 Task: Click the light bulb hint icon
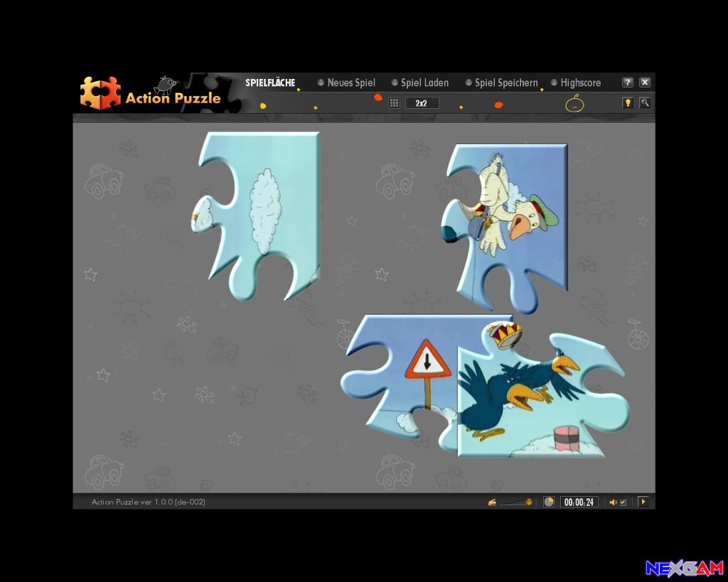pyautogui.click(x=627, y=103)
